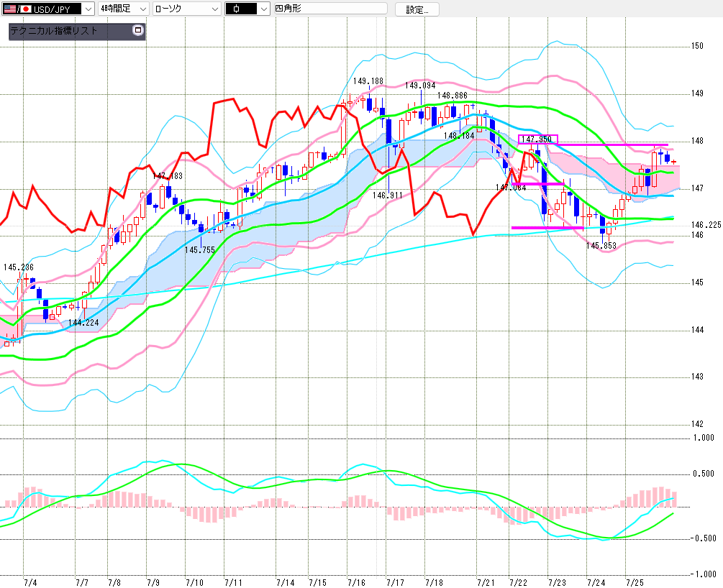Click the 7/4 date label
723x588 pixels.
click(x=30, y=583)
